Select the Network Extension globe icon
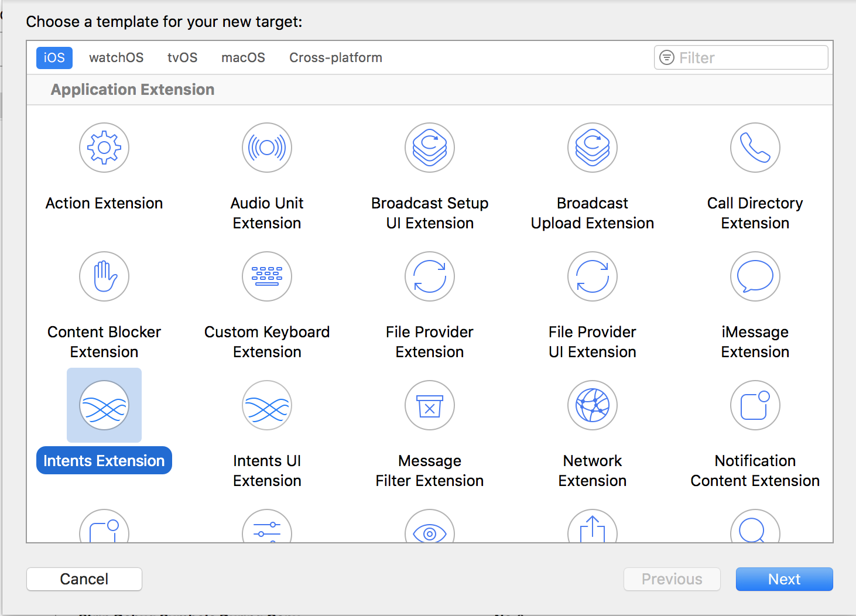This screenshot has height=616, width=856. pyautogui.click(x=593, y=405)
